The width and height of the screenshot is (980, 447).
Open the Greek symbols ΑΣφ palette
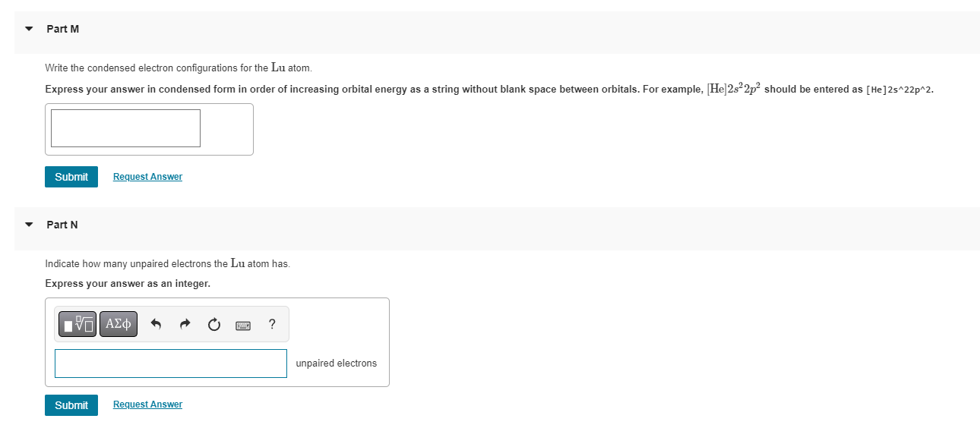[x=119, y=324]
